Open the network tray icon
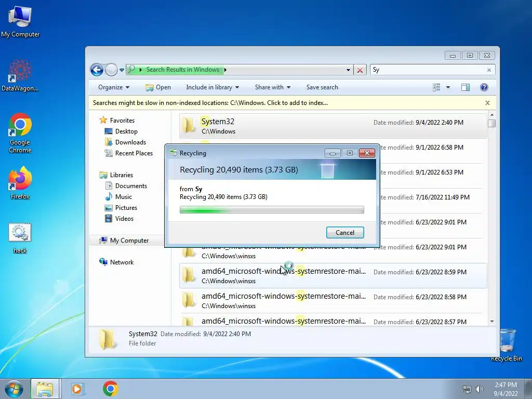Viewport: 532px width, 399px height. 467,389
